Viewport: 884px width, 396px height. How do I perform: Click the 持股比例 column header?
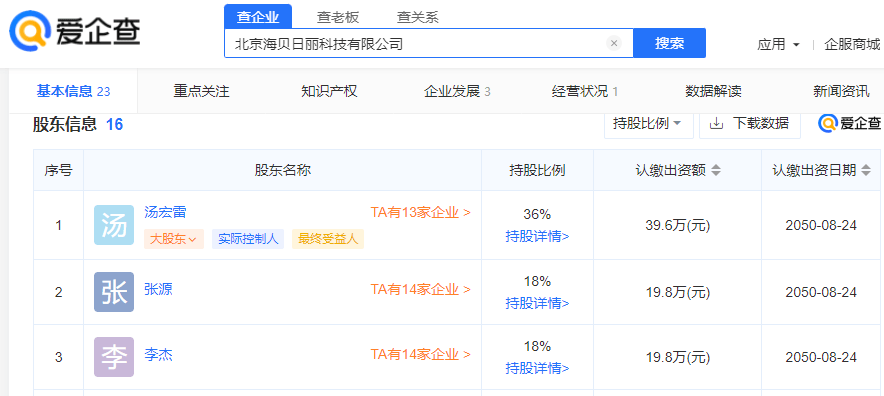click(537, 170)
